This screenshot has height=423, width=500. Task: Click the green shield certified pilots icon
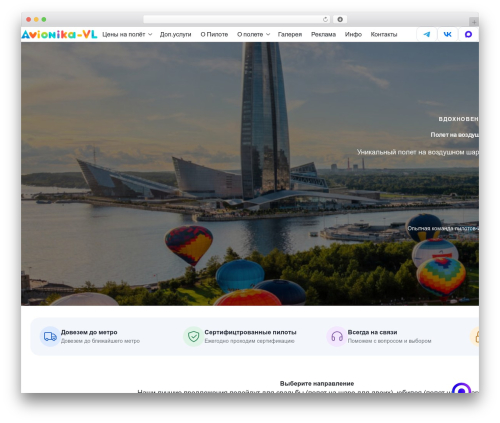pyautogui.click(x=193, y=336)
